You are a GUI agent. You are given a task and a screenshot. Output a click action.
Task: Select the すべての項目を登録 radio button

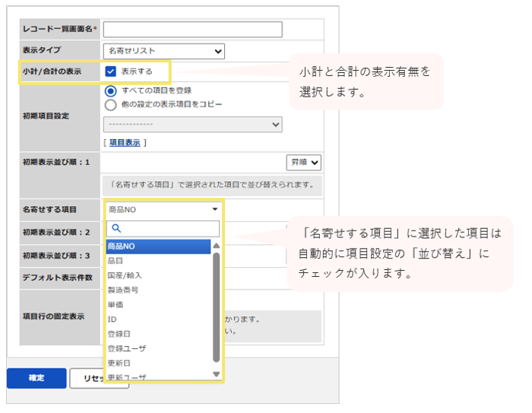[x=111, y=91]
